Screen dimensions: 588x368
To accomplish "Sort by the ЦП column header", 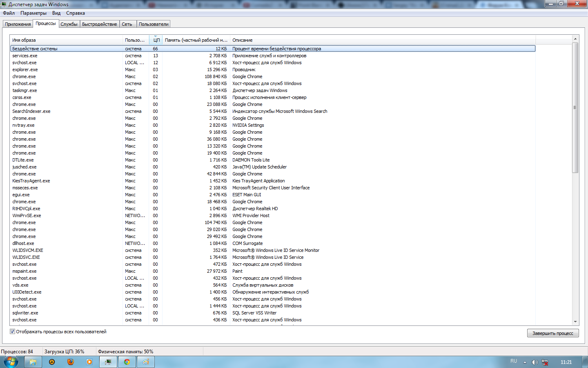I will click(x=156, y=40).
